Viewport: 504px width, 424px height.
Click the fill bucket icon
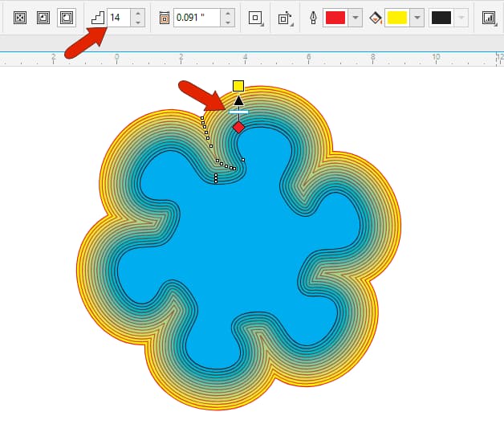point(375,17)
